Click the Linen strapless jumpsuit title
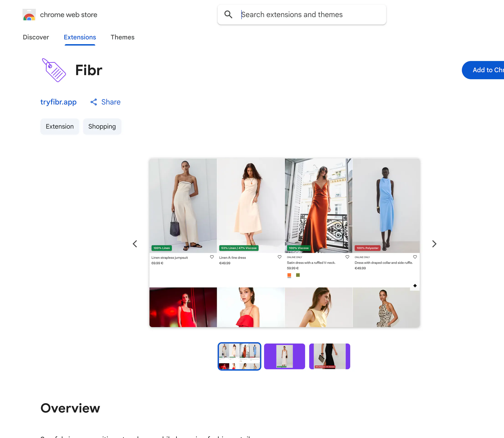504x438 pixels. point(170,258)
